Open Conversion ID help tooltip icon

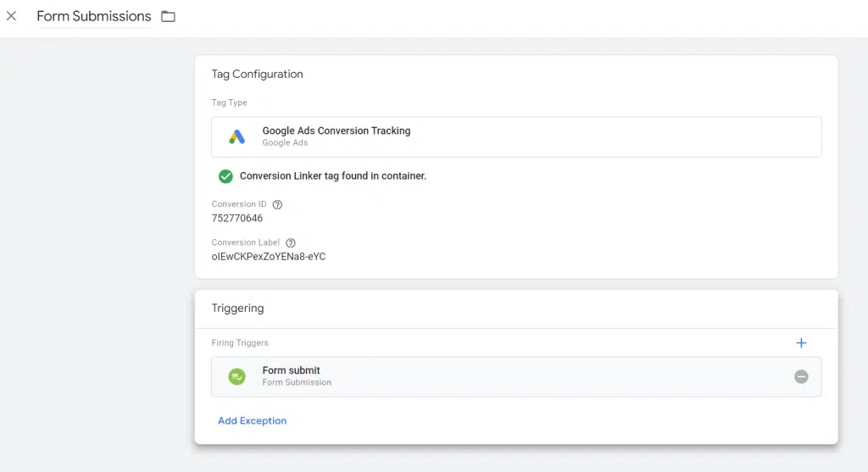coord(277,205)
